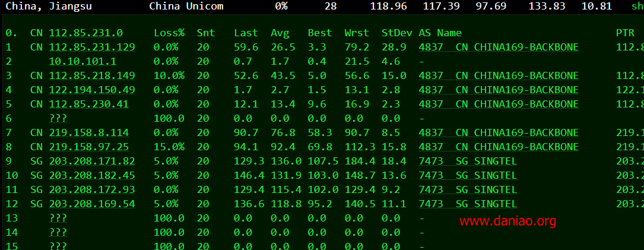Screen dimensions: 644x250
Task: Click the 'Snt' column header
Action: click(x=206, y=33)
